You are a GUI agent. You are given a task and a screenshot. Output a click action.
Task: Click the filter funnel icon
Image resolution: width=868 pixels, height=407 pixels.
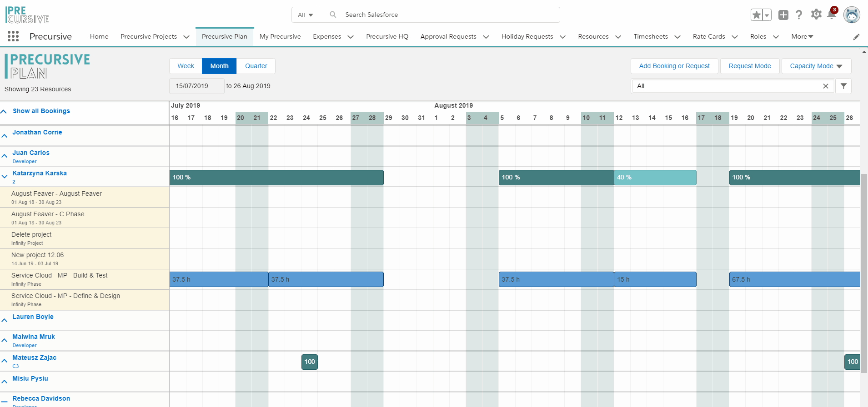843,86
